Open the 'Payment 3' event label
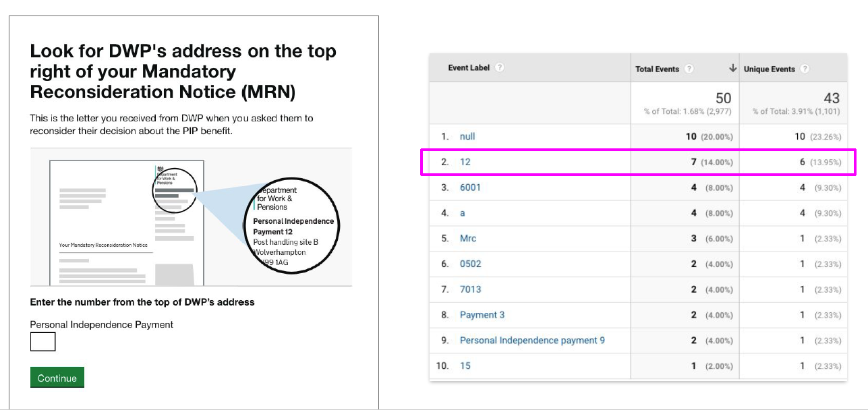The height and width of the screenshot is (410, 868). point(482,315)
